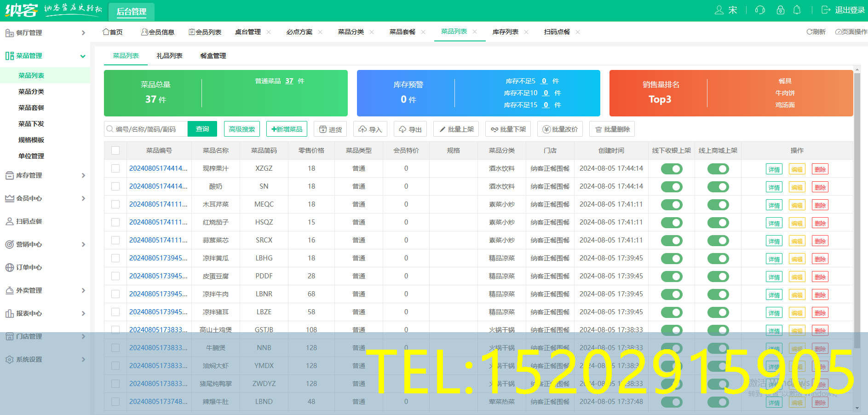Click the customer service headset icon
The image size is (868, 415).
(x=760, y=10)
